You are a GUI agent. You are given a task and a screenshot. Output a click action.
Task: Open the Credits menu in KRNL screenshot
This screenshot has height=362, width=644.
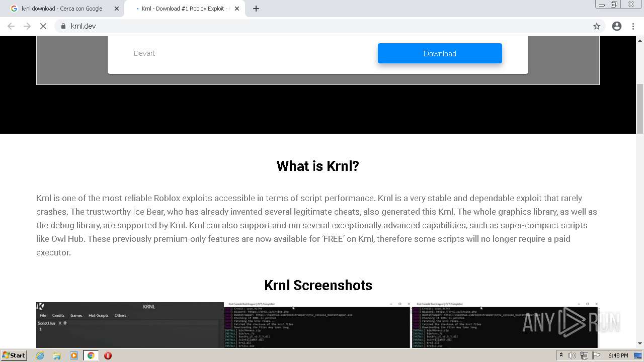pyautogui.click(x=58, y=315)
